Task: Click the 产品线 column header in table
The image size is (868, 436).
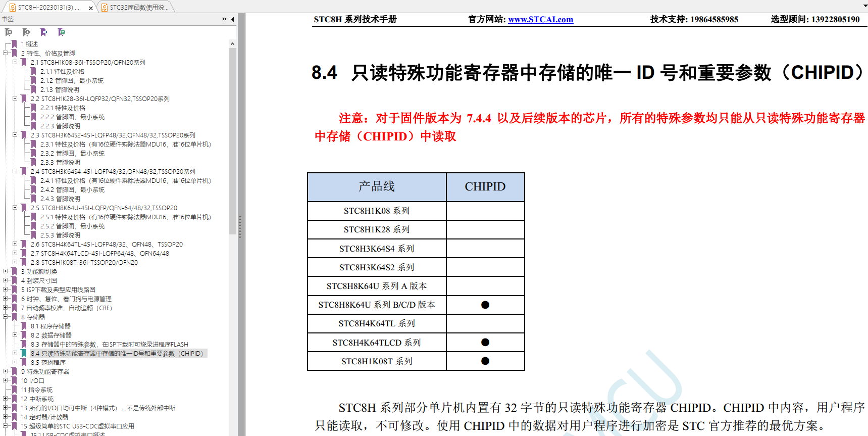Action: click(377, 187)
